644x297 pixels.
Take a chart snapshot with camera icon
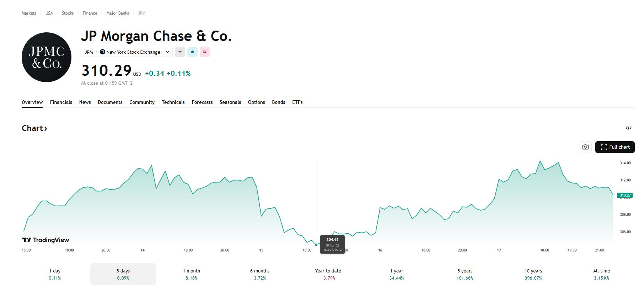pyautogui.click(x=585, y=147)
